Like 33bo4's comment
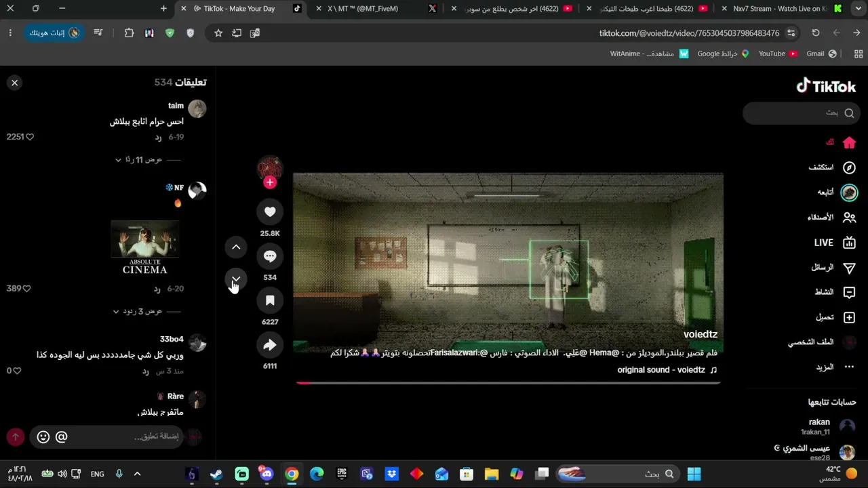 coord(17,371)
